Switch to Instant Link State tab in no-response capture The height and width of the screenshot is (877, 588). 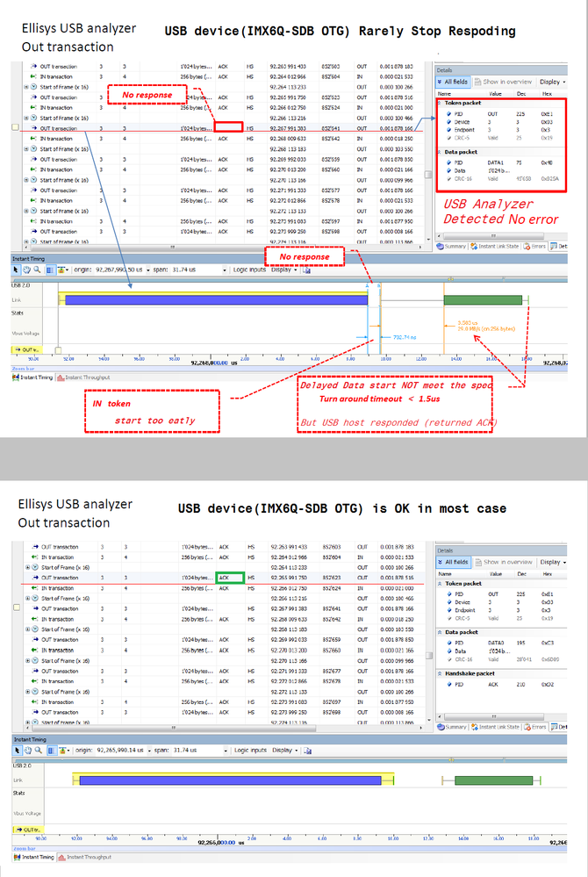(495, 246)
